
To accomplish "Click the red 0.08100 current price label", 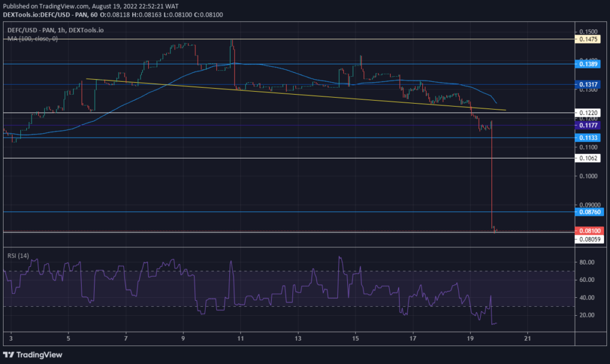I will click(589, 231).
